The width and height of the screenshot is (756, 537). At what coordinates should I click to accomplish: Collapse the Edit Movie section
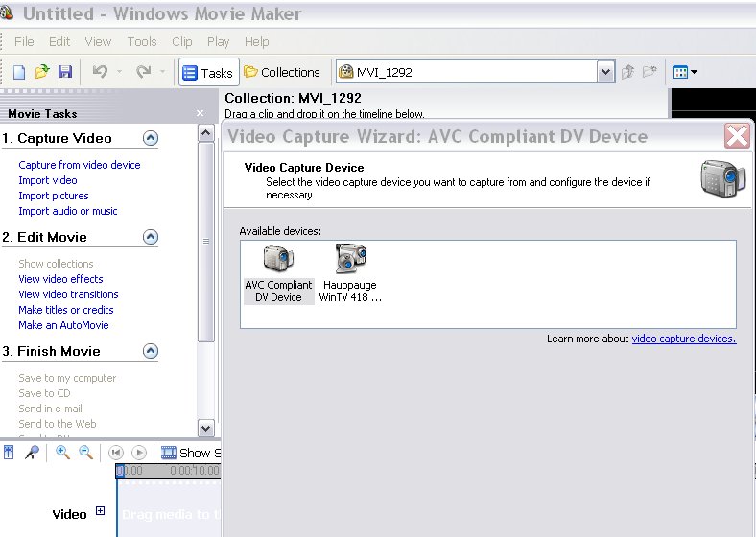coord(151,237)
